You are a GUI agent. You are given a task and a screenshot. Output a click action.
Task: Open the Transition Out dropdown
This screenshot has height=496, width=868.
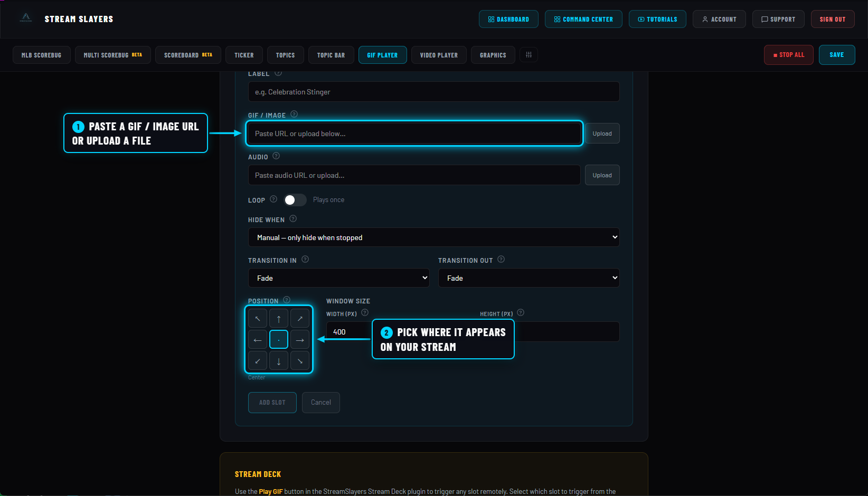coord(529,278)
